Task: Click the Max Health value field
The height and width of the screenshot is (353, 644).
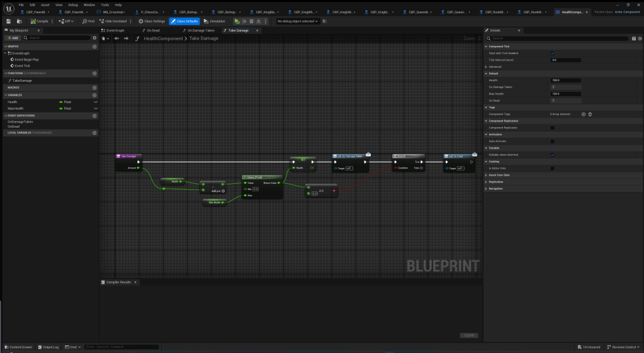Action: (x=565, y=94)
